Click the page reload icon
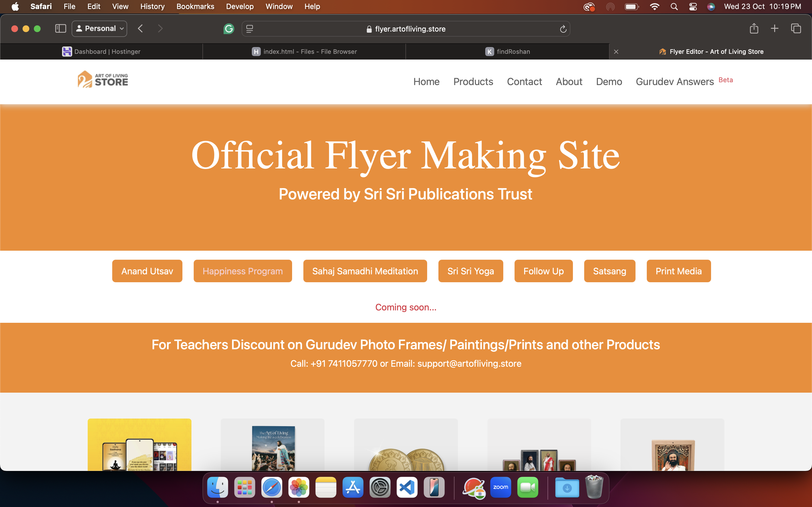This screenshot has height=507, width=812. tap(563, 29)
